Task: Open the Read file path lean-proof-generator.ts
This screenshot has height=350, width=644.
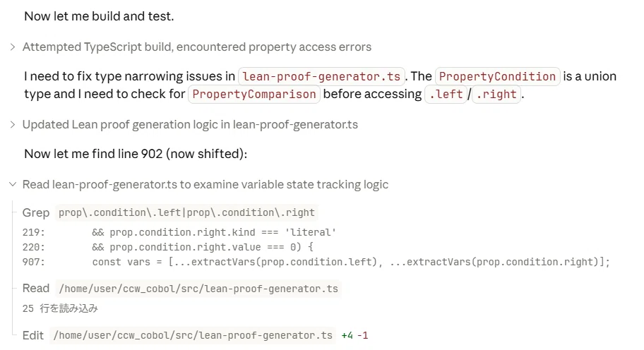Action: pyautogui.click(x=198, y=289)
